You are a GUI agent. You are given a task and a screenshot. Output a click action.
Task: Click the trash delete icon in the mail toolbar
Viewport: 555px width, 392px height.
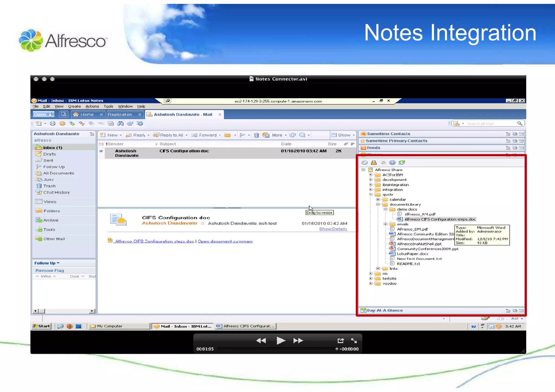click(256, 135)
